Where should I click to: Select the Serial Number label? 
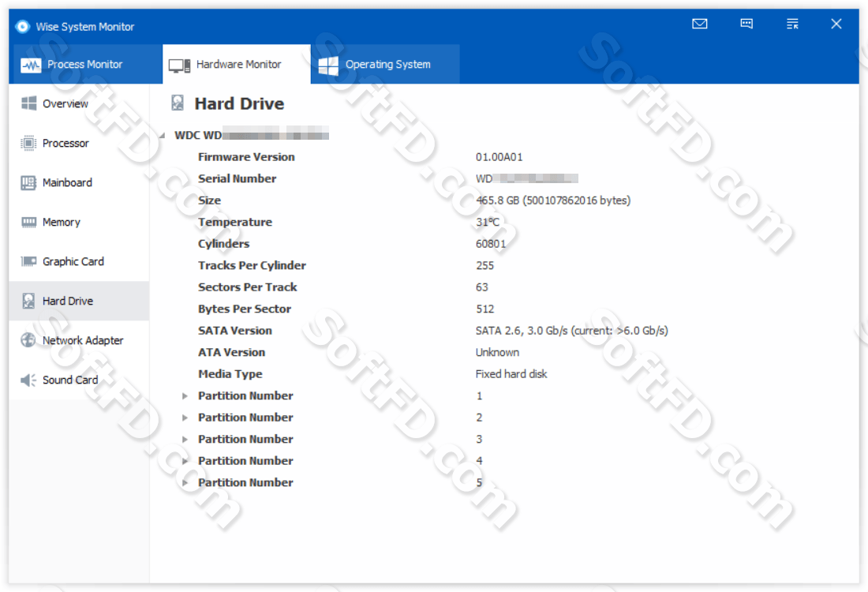coord(237,179)
